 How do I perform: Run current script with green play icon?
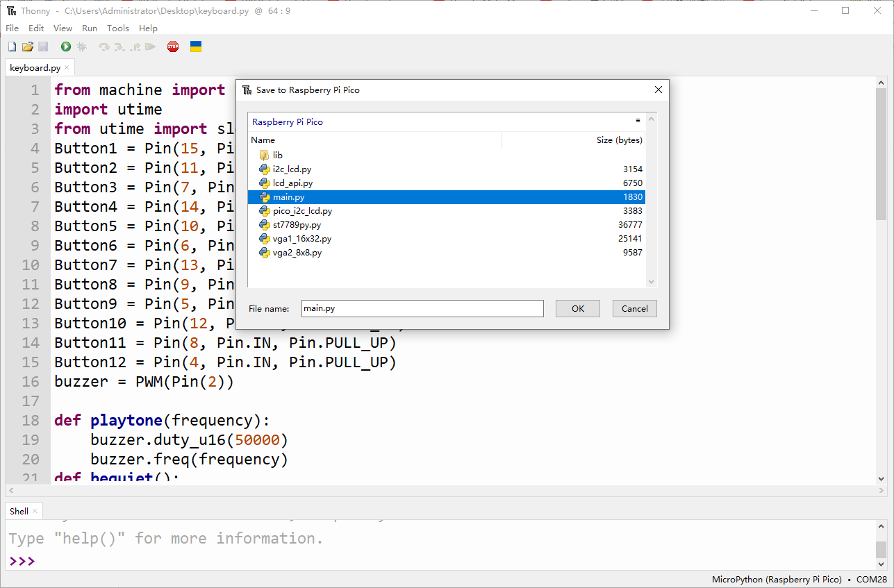(x=65, y=47)
